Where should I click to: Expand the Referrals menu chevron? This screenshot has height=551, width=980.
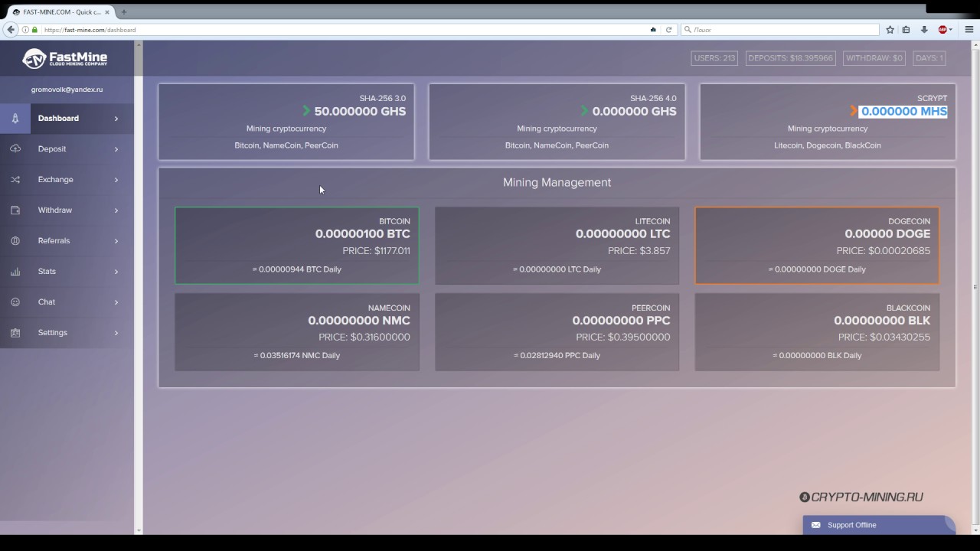116,241
